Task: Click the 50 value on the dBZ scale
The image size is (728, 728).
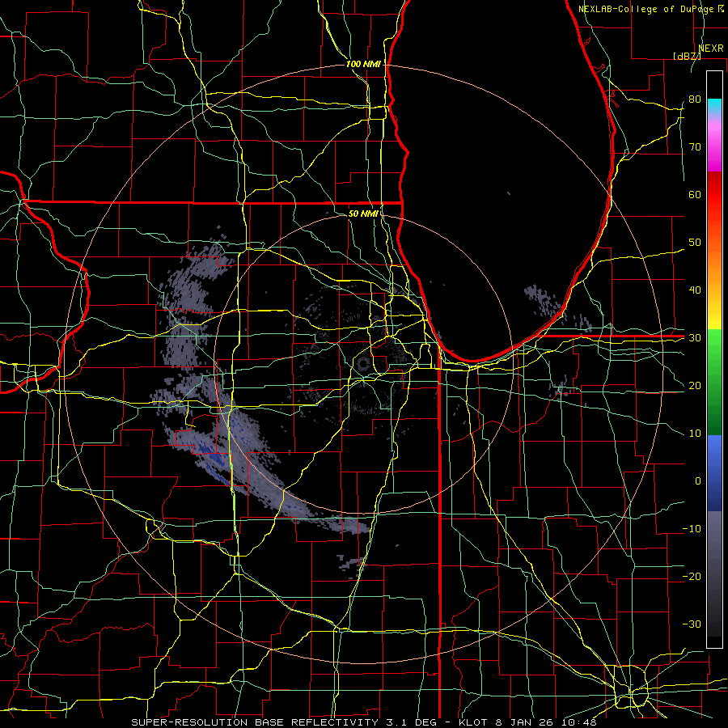Action: (695, 243)
